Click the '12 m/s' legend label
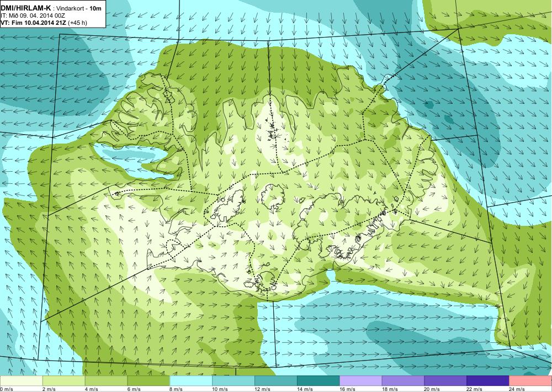The width and height of the screenshot is (552, 392). coord(263,389)
